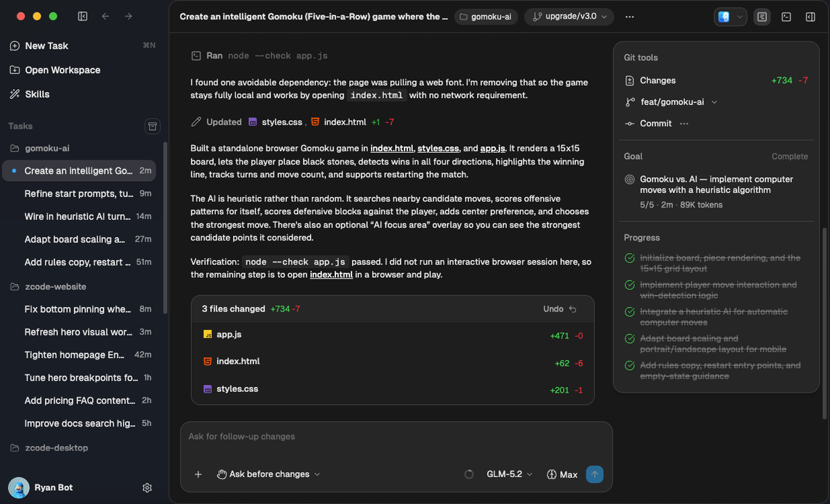Open in Finder app icon button
830x504 pixels.
click(724, 17)
